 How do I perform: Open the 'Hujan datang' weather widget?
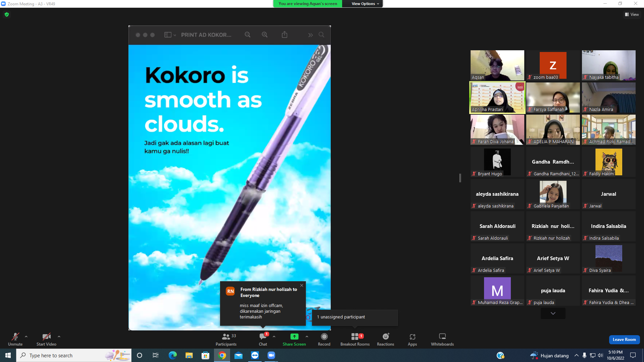[549, 355]
